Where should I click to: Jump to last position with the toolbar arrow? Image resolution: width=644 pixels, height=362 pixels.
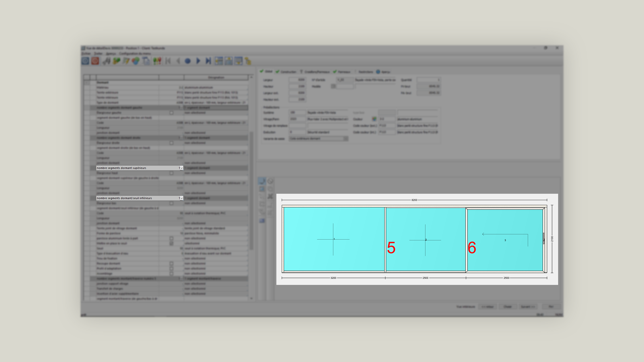tap(208, 61)
